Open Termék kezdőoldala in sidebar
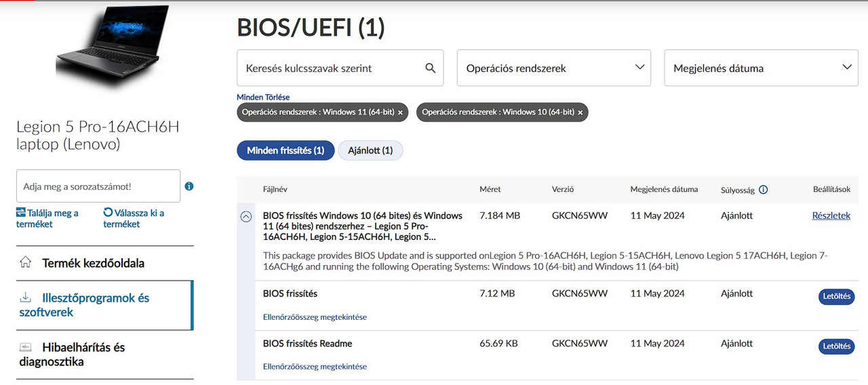This screenshot has height=385, width=868. click(x=93, y=263)
